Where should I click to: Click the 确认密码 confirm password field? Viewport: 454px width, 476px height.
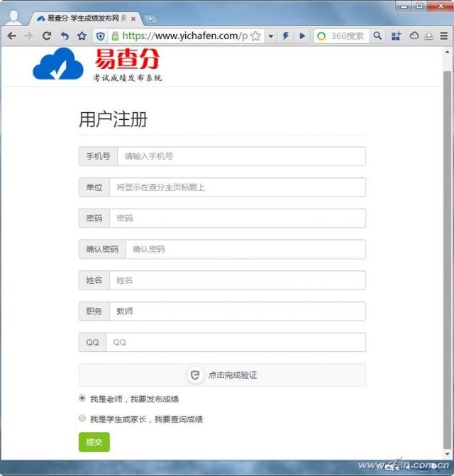245,249
